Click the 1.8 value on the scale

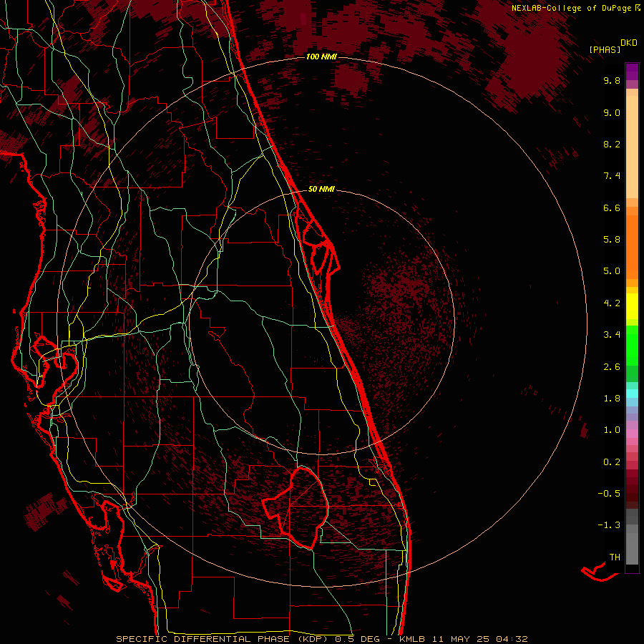pos(612,399)
